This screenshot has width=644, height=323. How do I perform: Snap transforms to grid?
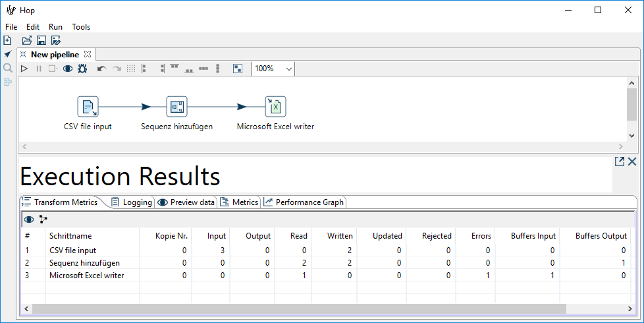tap(131, 69)
